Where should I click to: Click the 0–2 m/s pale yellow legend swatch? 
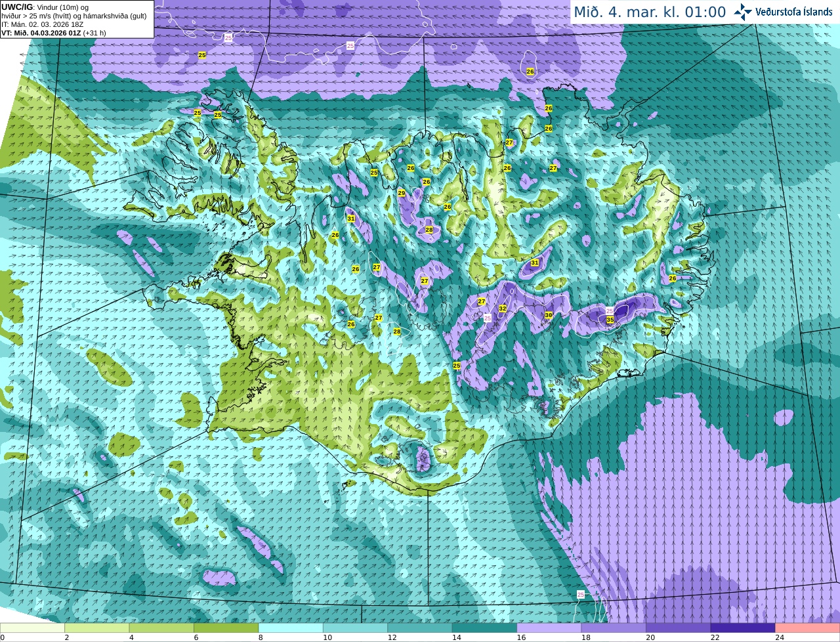[x=33, y=628]
